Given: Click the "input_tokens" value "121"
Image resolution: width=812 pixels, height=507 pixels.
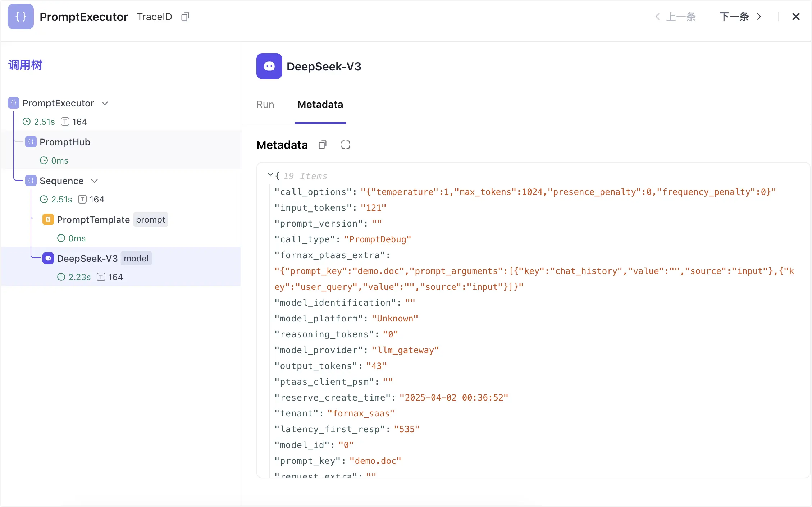Looking at the screenshot, I should click(374, 208).
